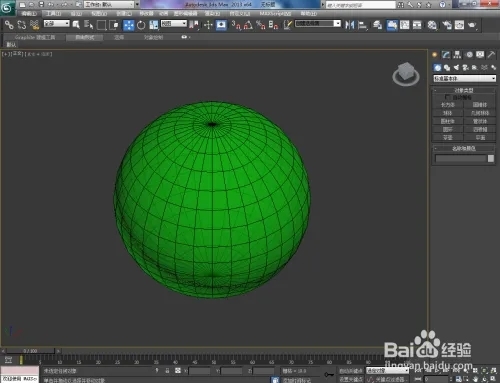Open the Layer Manager icon
This screenshot has height=383, width=500.
(x=377, y=25)
